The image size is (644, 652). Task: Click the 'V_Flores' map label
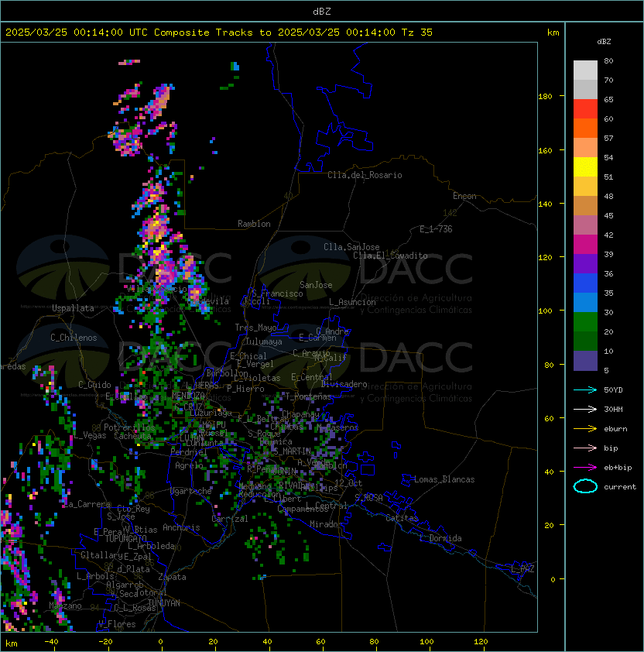click(117, 624)
